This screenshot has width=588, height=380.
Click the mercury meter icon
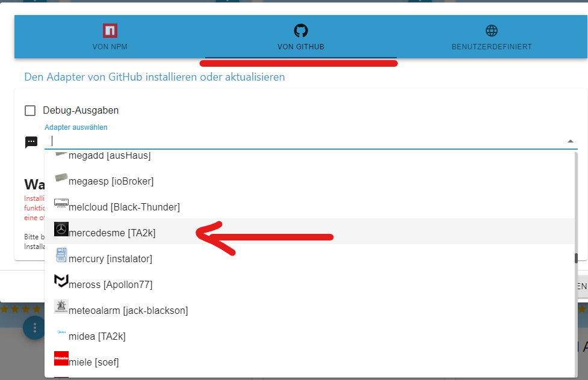(x=61, y=255)
